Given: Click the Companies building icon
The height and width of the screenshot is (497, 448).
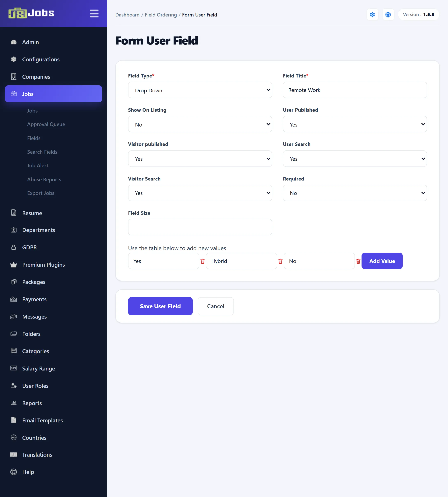Looking at the screenshot, I should [14, 77].
